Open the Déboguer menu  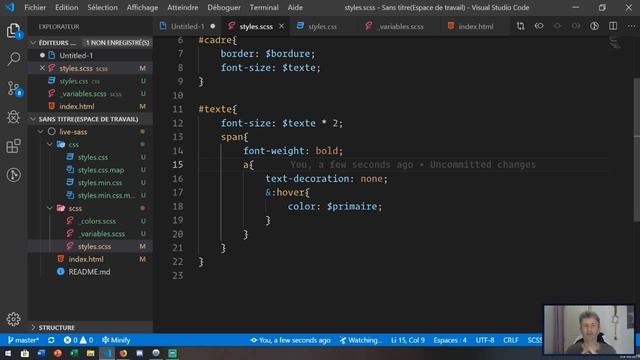click(x=224, y=7)
